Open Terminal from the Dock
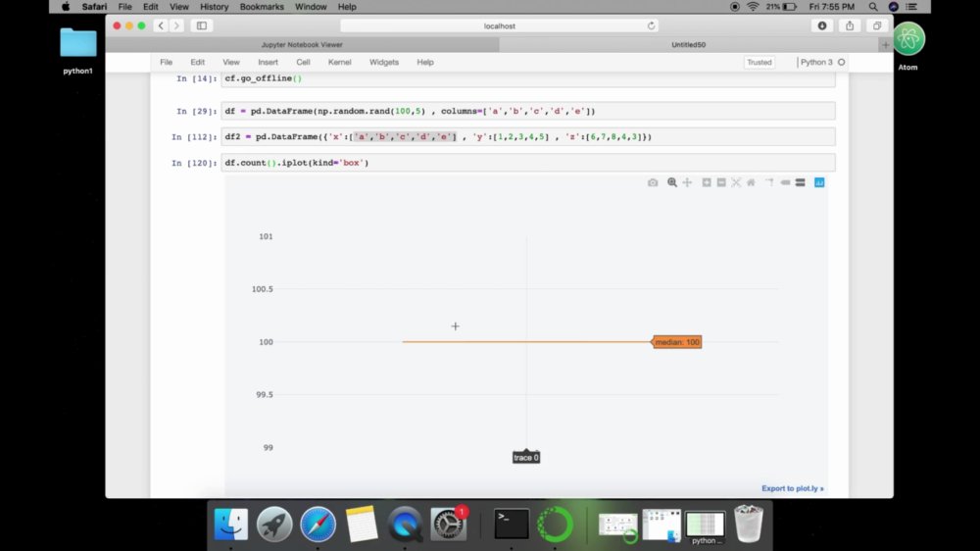This screenshot has width=980, height=551. (x=512, y=525)
